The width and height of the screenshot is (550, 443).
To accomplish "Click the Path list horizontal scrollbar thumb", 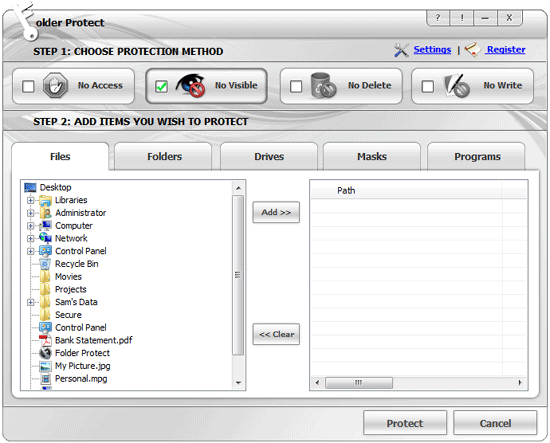I will [x=358, y=383].
